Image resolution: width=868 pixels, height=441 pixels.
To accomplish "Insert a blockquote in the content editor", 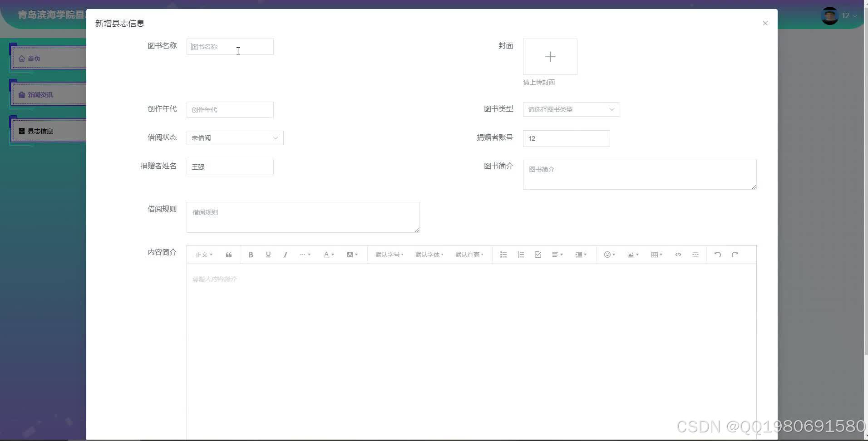I will coord(228,255).
